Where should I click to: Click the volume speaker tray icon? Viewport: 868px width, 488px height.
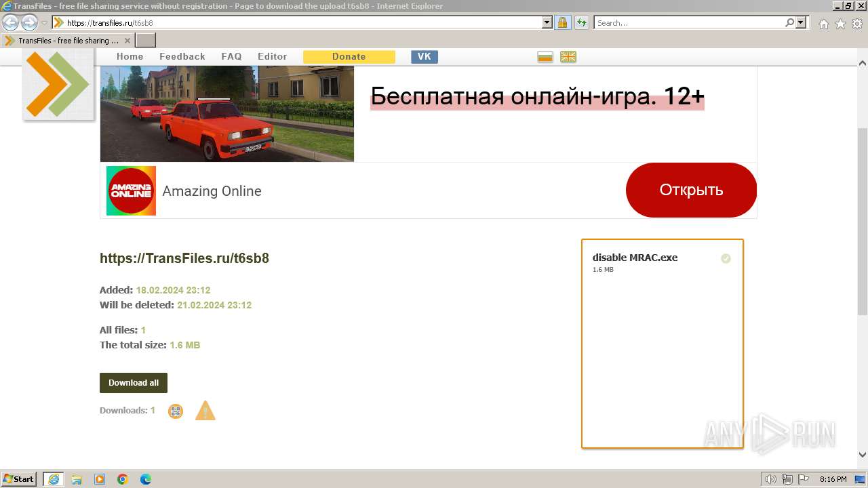coord(771,479)
